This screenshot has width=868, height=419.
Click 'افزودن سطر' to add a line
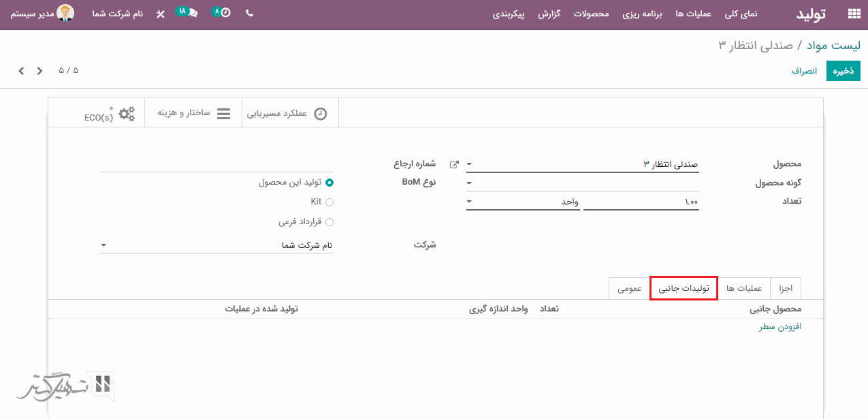780,327
